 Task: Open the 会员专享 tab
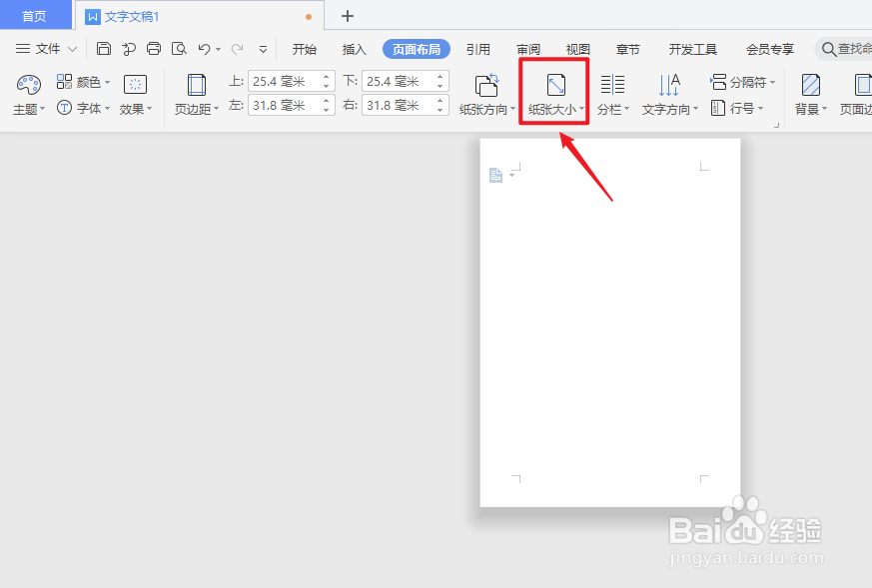pos(770,50)
